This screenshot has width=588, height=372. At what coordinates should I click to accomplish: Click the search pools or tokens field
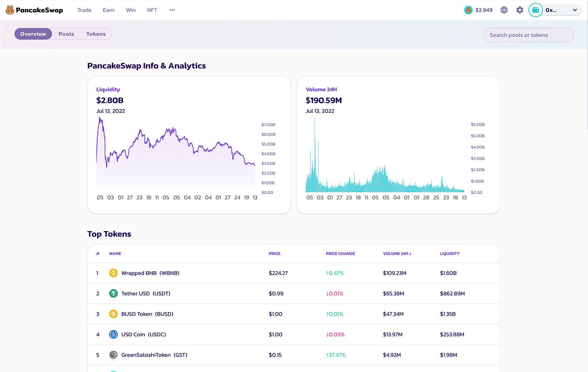(528, 35)
